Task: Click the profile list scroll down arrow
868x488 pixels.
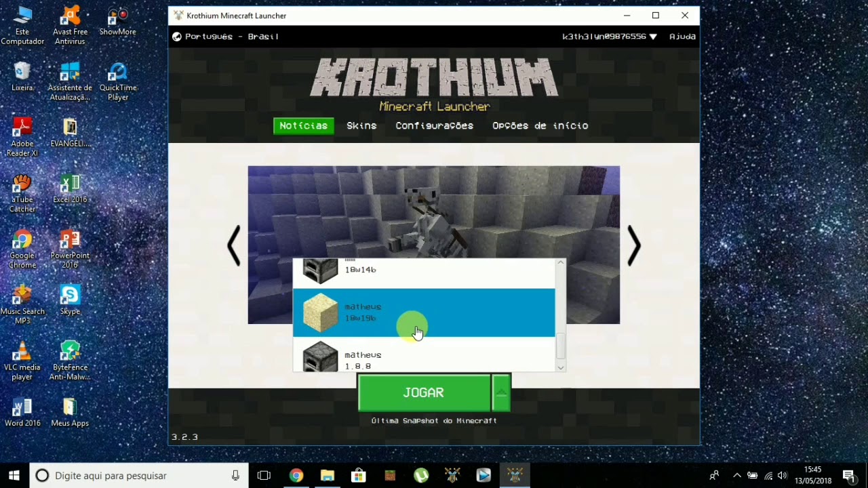Action: pos(560,367)
